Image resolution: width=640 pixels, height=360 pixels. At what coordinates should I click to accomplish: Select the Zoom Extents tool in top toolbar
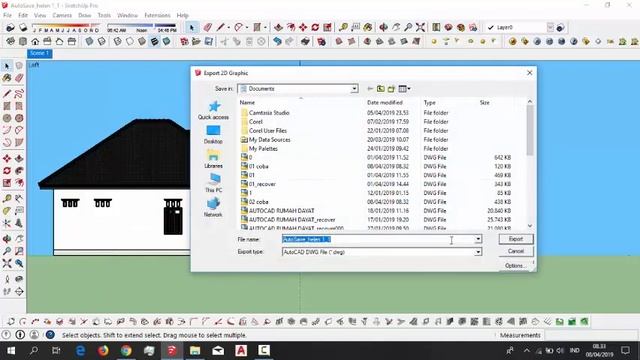420,27
